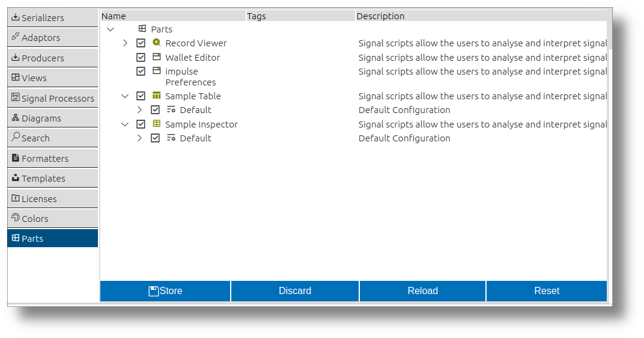Expand the Record Viewer tree node
This screenshot has height=338, width=644.
tap(126, 43)
